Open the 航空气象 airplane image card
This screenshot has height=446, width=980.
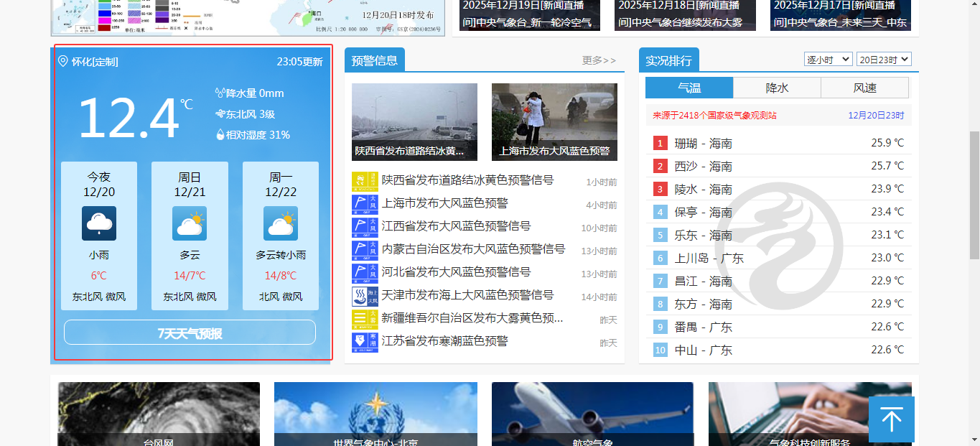pos(592,414)
